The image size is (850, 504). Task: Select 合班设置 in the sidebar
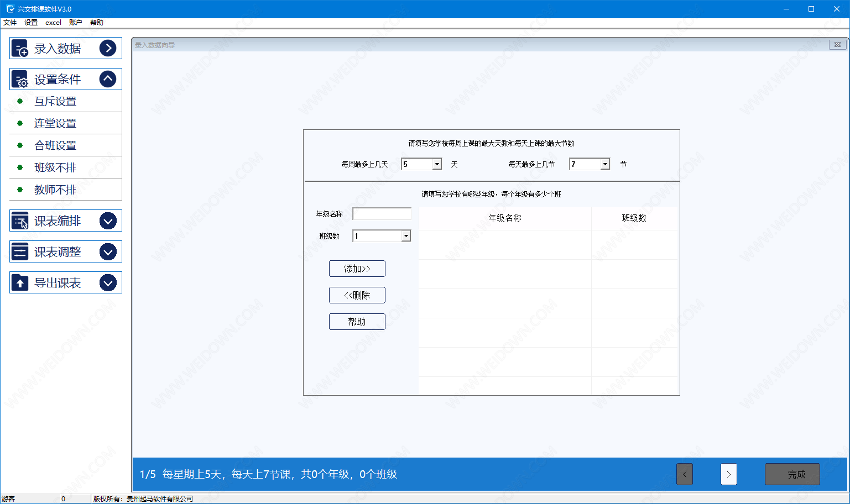(66, 145)
